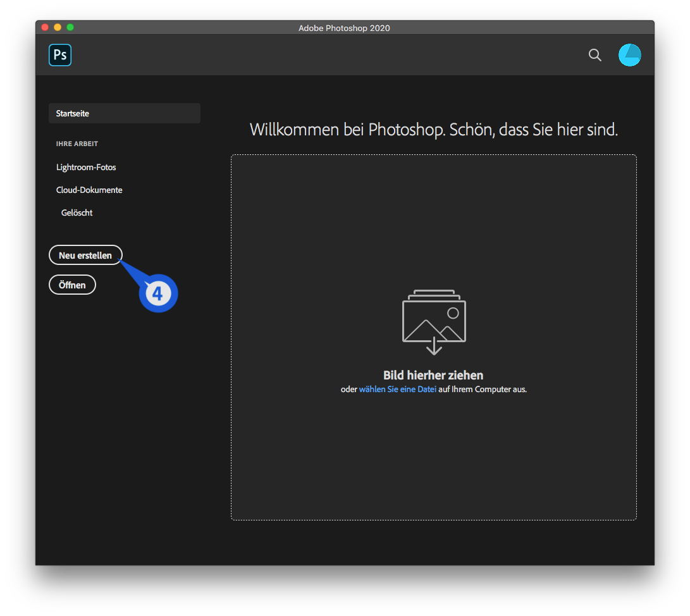Click the Neu erstellen button

85,256
